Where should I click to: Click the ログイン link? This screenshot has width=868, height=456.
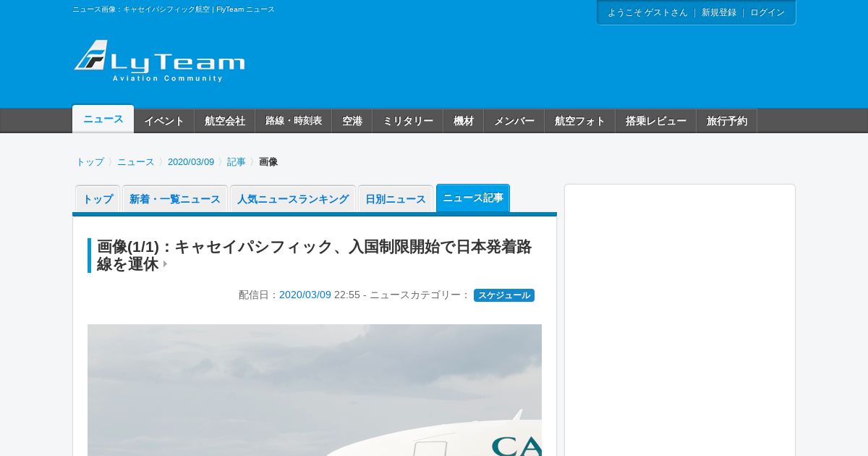[767, 12]
